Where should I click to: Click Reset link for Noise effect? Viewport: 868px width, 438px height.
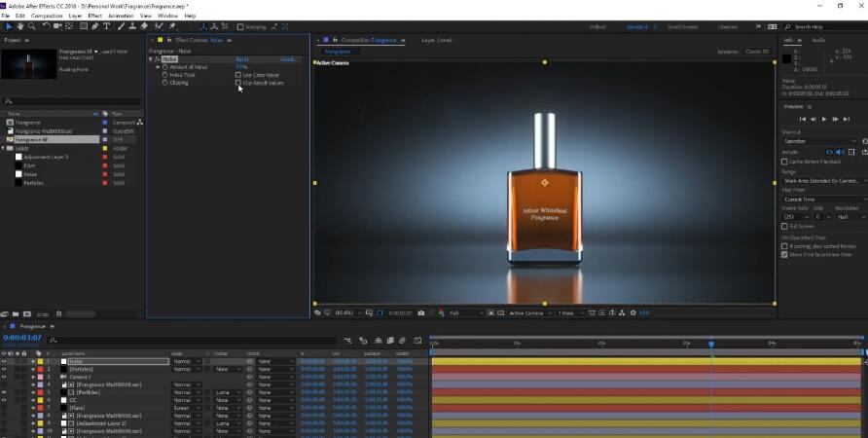[x=242, y=58]
